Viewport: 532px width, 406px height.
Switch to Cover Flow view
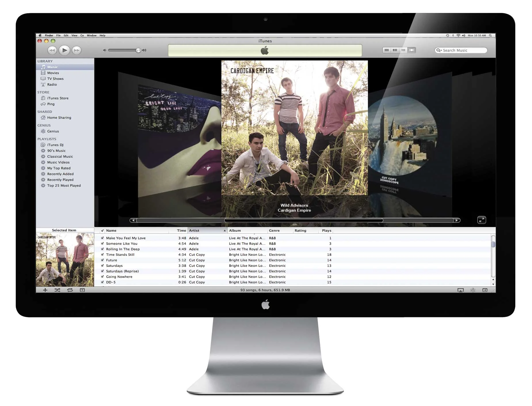point(412,50)
